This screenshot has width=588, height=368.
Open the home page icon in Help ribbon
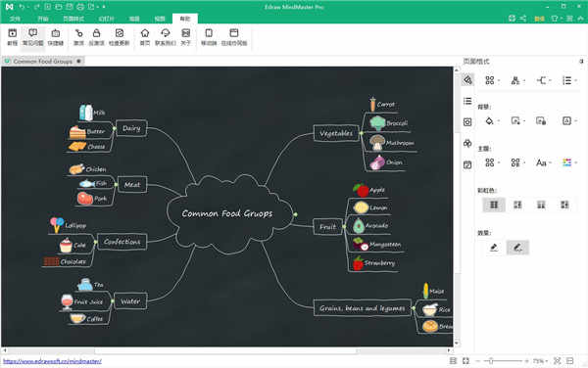(x=145, y=37)
